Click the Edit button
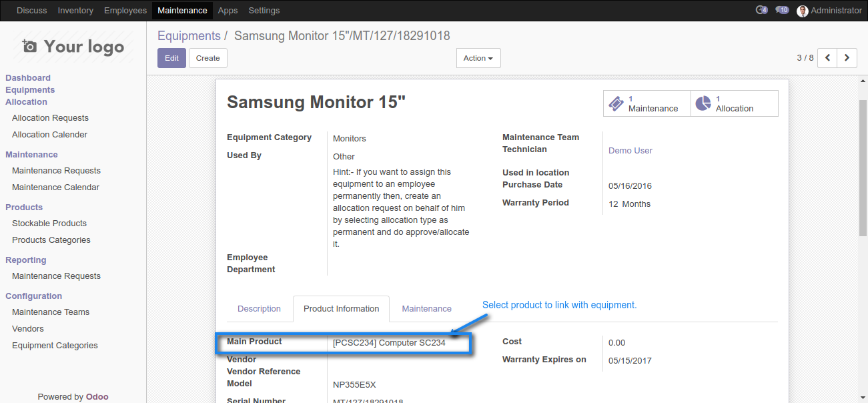This screenshot has width=868, height=403. (171, 58)
